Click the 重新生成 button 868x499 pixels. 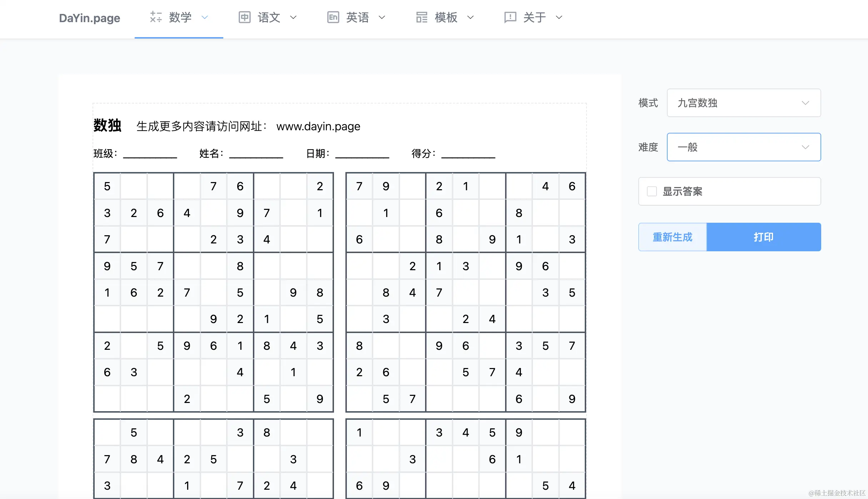point(672,237)
